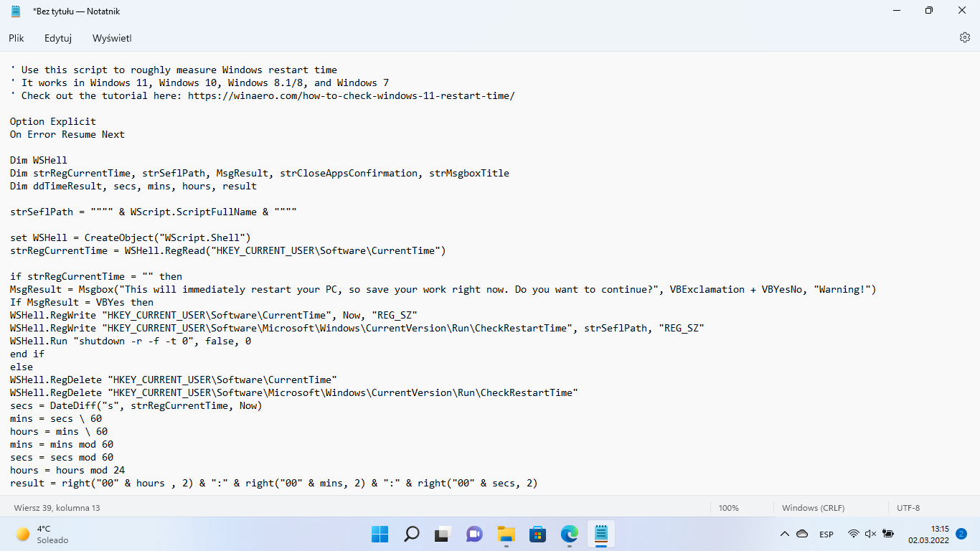Screen dimensions: 980x551
Task: Open the Plik menu
Action: (x=17, y=38)
